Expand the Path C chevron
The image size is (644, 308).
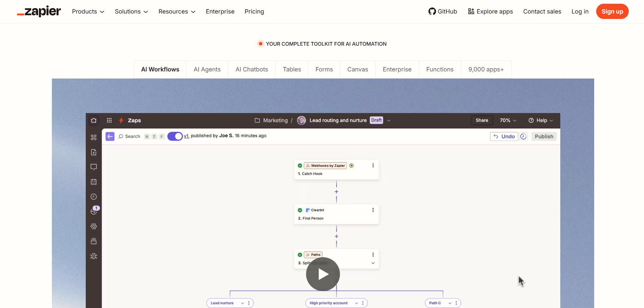pyautogui.click(x=450, y=303)
